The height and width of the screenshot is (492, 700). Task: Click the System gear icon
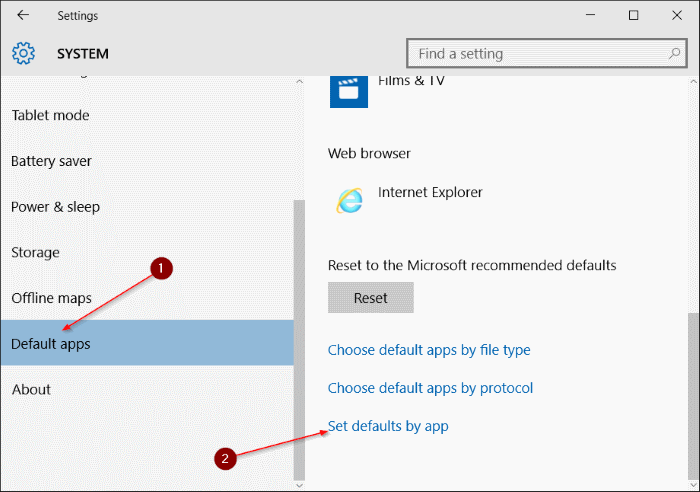coord(23,53)
